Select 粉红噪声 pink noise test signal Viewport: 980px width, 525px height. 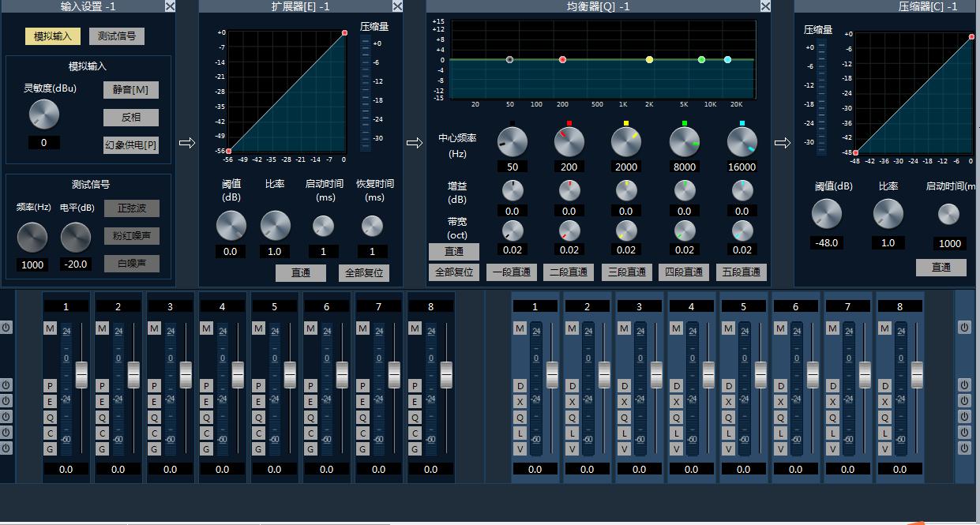[131, 236]
